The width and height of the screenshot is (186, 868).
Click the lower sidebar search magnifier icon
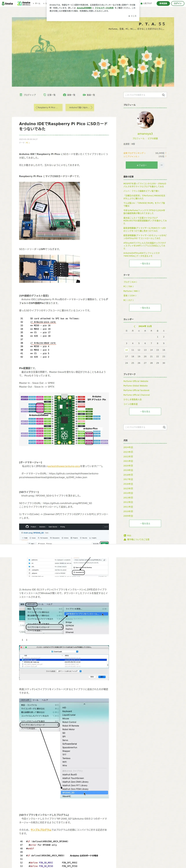point(164,427)
